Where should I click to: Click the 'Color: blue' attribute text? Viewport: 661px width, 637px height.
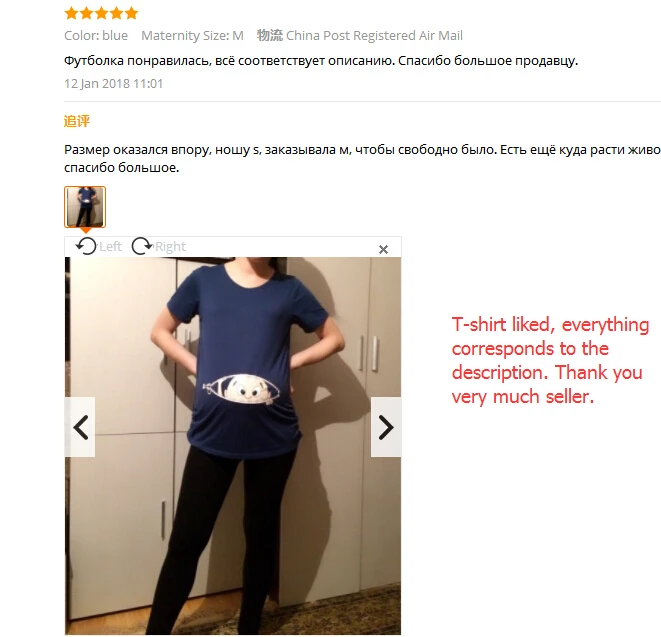coord(96,35)
